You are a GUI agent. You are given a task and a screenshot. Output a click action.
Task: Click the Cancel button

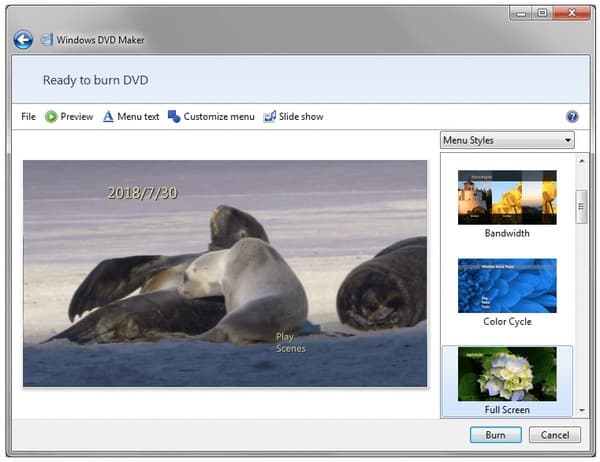555,435
